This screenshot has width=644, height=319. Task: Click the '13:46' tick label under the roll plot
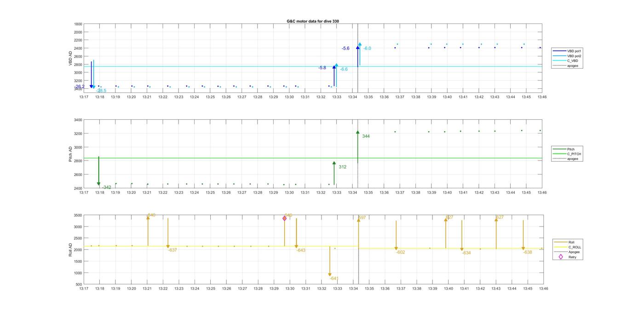pos(543,289)
